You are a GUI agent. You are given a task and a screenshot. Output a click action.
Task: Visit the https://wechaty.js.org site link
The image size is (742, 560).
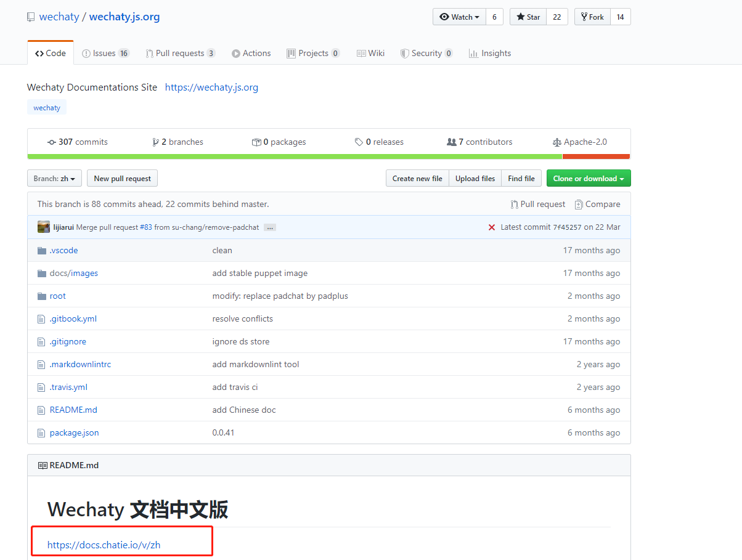pyautogui.click(x=211, y=87)
